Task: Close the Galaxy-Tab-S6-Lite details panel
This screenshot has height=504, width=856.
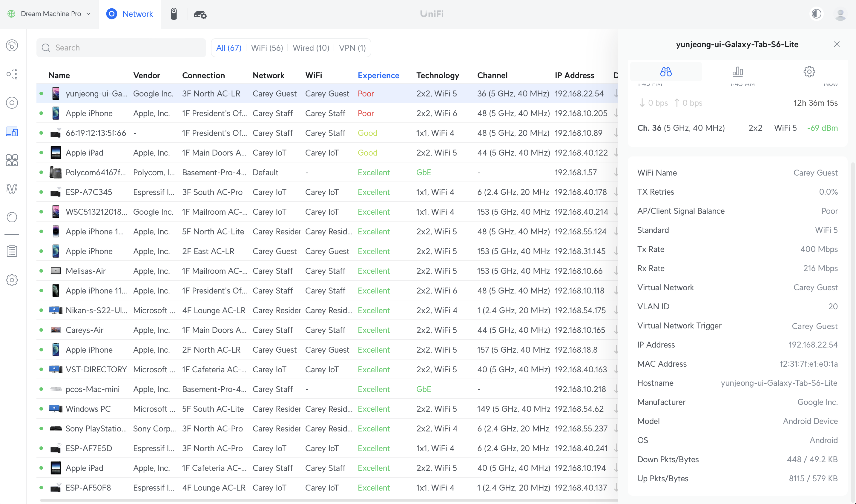Action: (837, 44)
